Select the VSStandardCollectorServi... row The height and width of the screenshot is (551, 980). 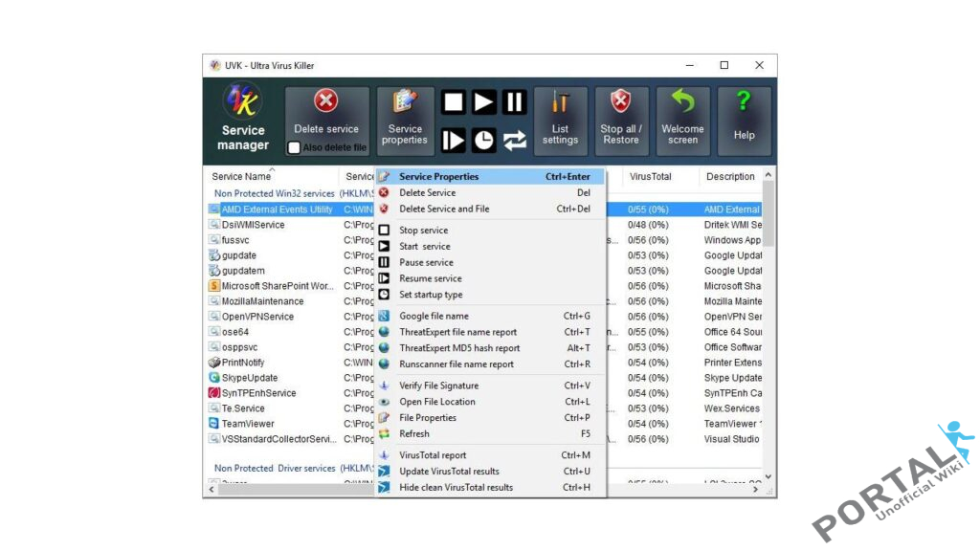pos(278,439)
